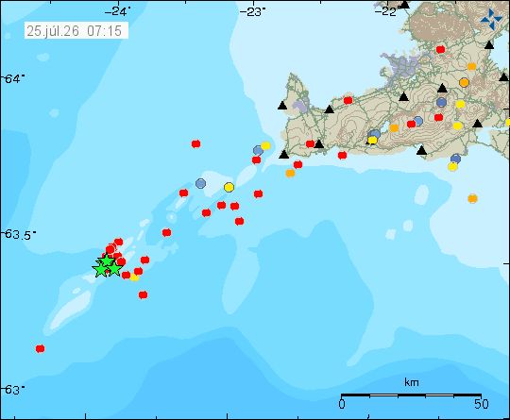
Task: Click the orange dot beside the lake on land
Action: coord(394,128)
